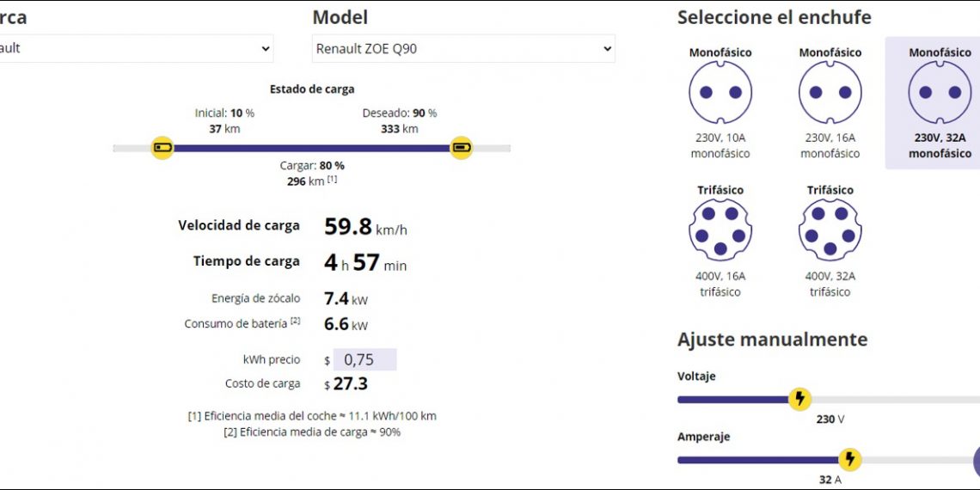Click the 400V, 32A trifásico label
Viewport: 980px width, 490px height.
pos(830,284)
